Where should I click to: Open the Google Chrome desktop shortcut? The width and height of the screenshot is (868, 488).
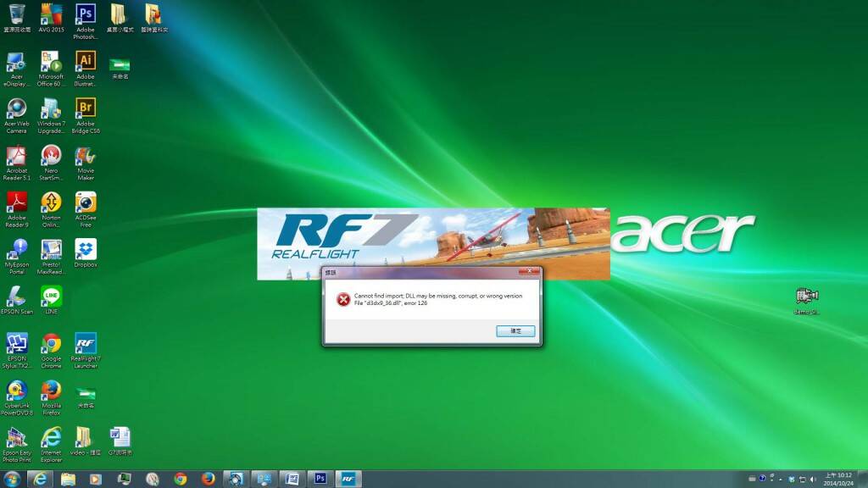(51, 351)
